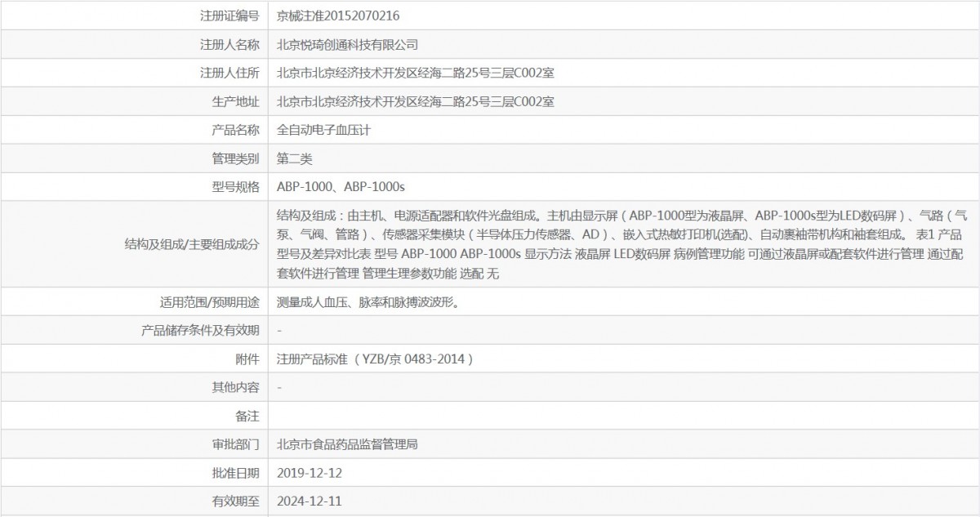
Task: Click the label 其他内容
Action: 235,388
